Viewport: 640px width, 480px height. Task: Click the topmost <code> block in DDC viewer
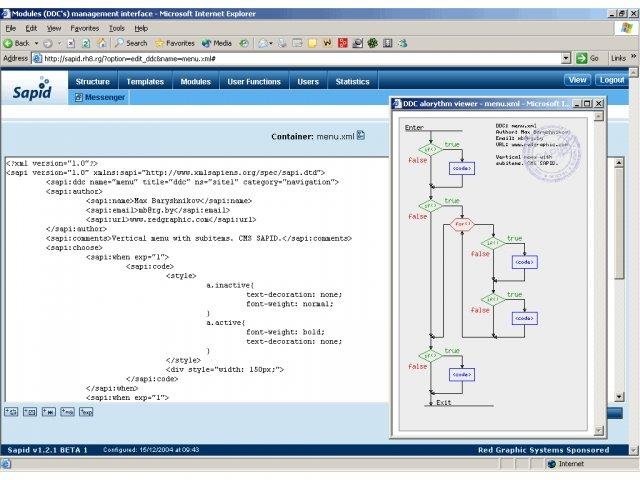pos(462,168)
